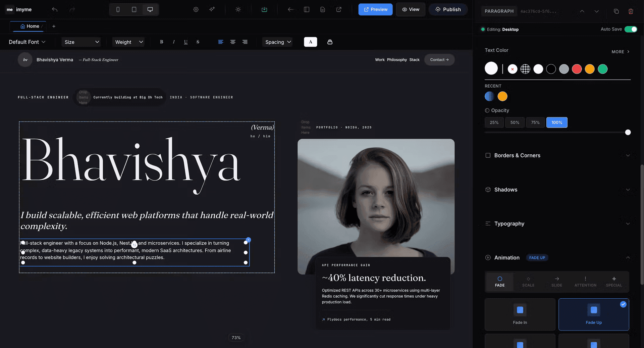Viewport: 644px width, 348px height.
Task: Click the View button
Action: click(411, 9)
